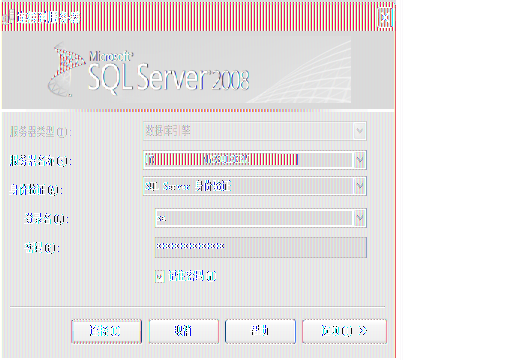The height and width of the screenshot is (360, 530).
Task: Close the connect to server dialog
Action: coord(385,17)
